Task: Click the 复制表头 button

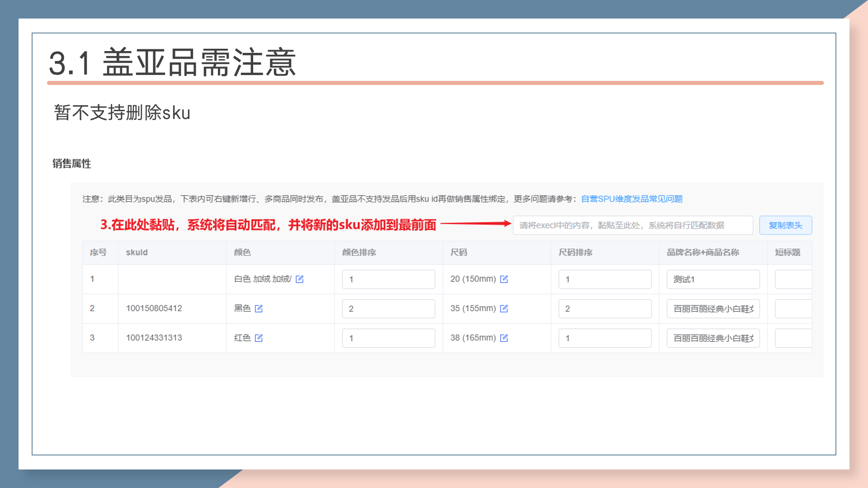Action: 785,225
